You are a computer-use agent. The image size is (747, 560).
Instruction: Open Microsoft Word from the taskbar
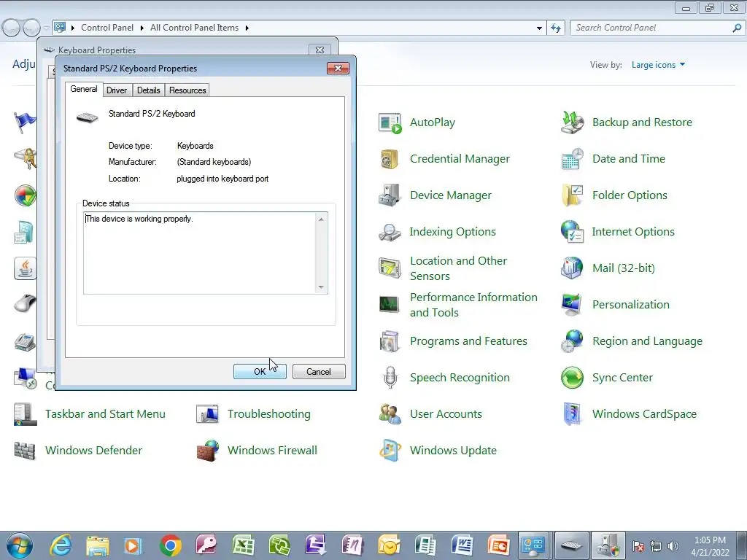(x=462, y=545)
